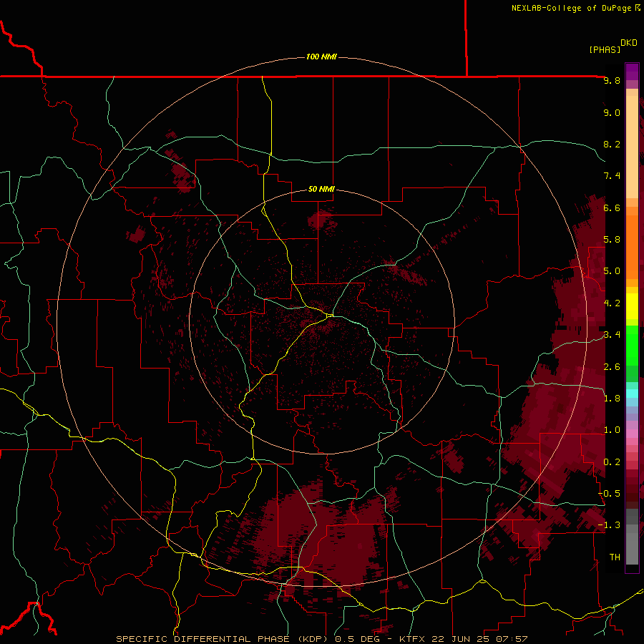Click the legend value '9.0'
The height and width of the screenshot is (644, 644).
(612, 112)
